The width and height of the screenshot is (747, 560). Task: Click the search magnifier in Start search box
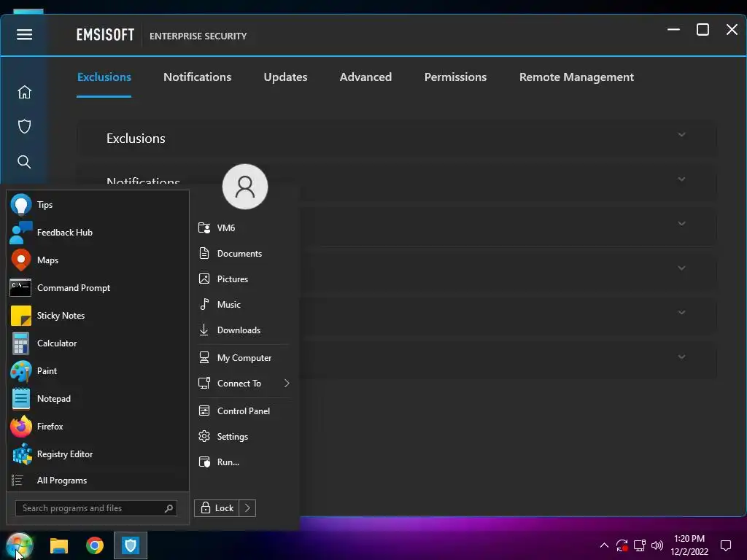click(x=169, y=508)
